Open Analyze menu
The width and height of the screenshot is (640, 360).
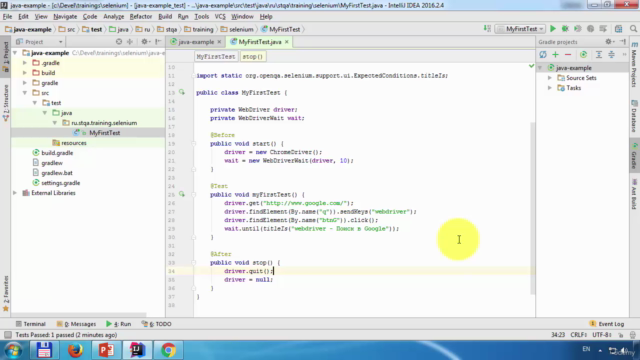[113, 17]
